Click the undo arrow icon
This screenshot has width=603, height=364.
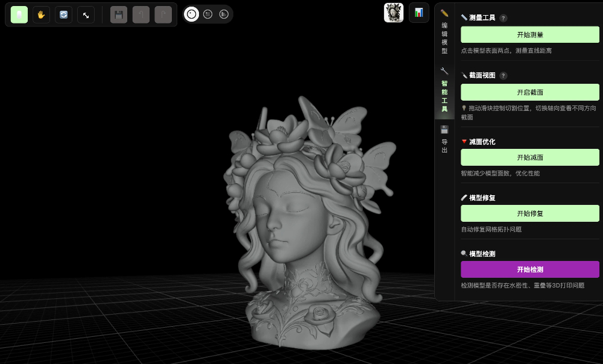(x=140, y=14)
